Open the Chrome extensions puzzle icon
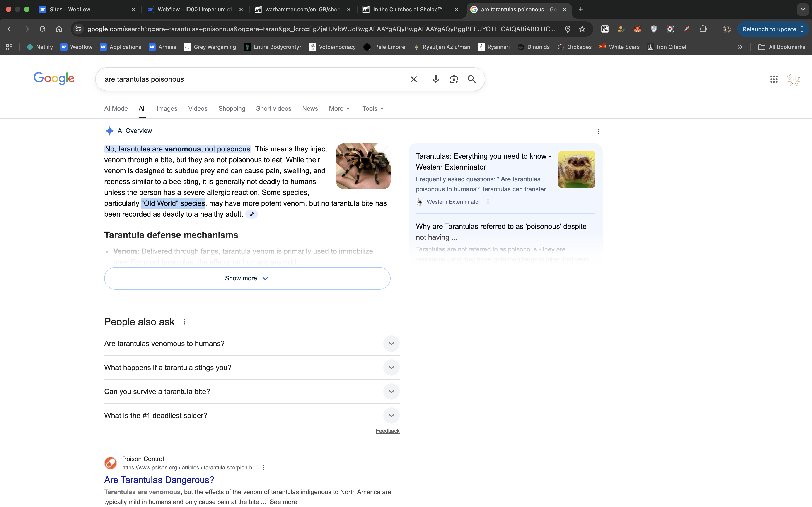The width and height of the screenshot is (812, 507). (703, 29)
